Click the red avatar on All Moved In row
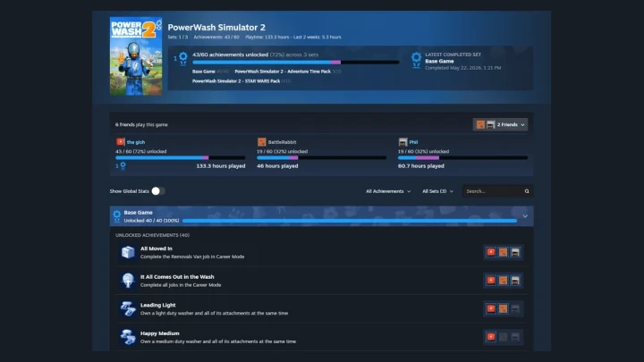Viewport: 644px width, 362px height. coord(491,252)
